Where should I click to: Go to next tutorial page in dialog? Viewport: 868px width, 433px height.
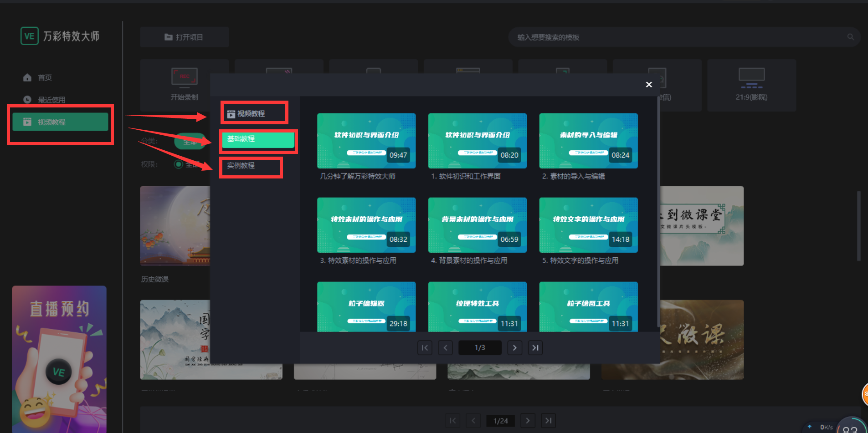tap(515, 348)
